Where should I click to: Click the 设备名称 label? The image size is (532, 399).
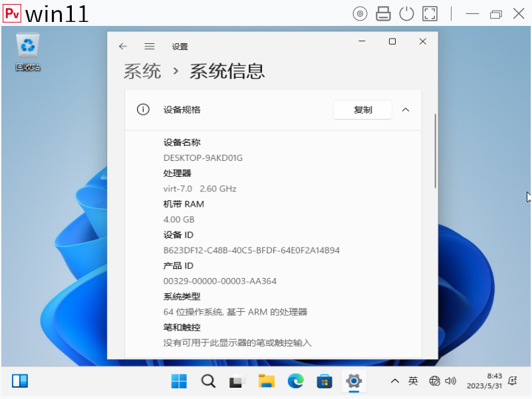(x=182, y=142)
